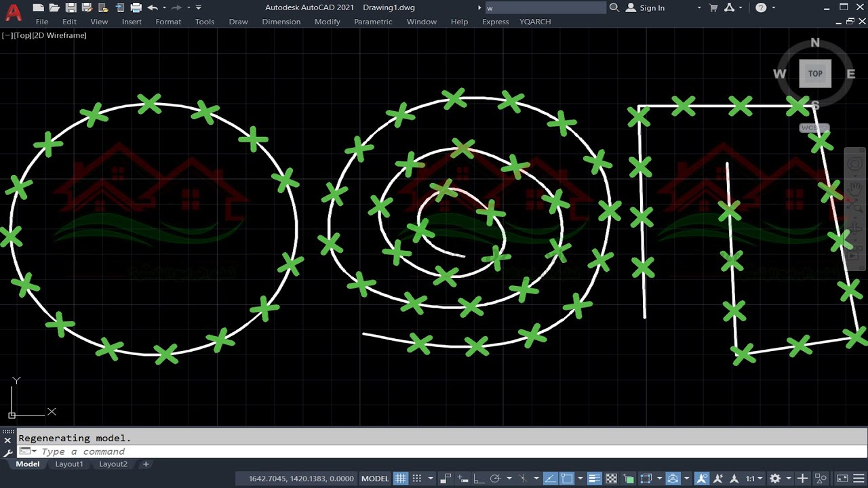This screenshot has width=868, height=488.
Task: Toggle 2D object snap in status bar
Action: point(566,479)
